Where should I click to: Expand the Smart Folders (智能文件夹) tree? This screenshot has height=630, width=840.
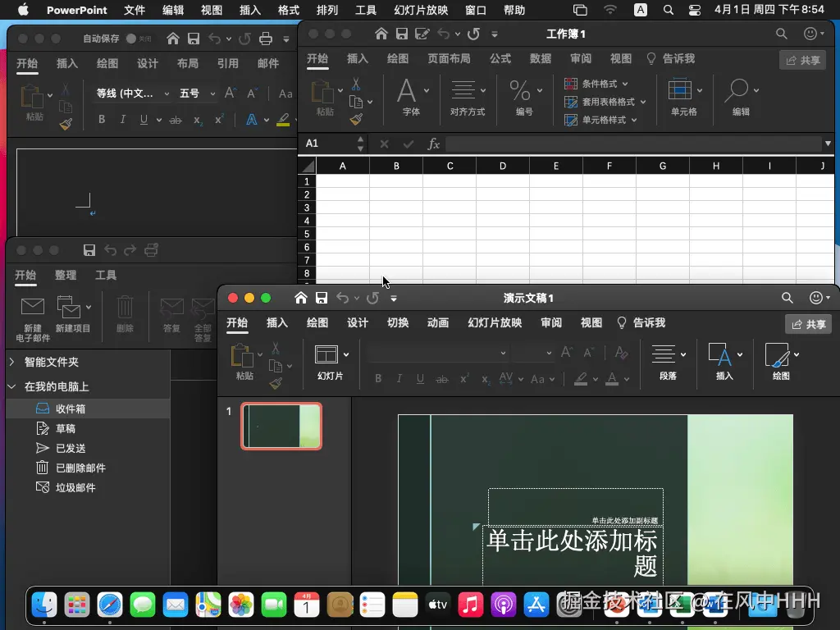point(12,362)
